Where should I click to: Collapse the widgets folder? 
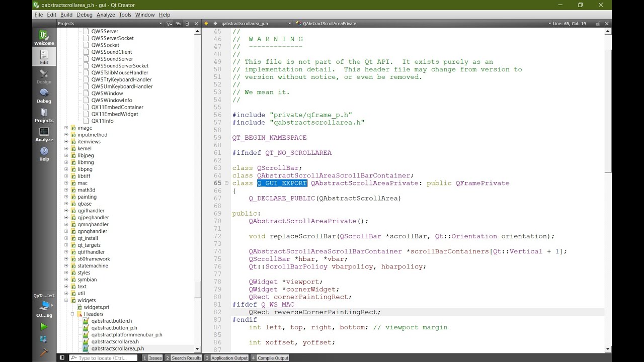pos(66,300)
